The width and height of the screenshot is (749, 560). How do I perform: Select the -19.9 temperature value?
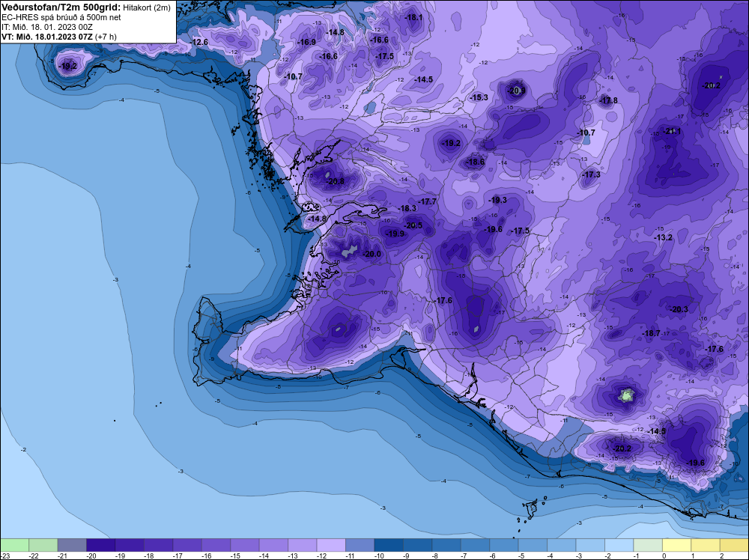pyautogui.click(x=395, y=234)
